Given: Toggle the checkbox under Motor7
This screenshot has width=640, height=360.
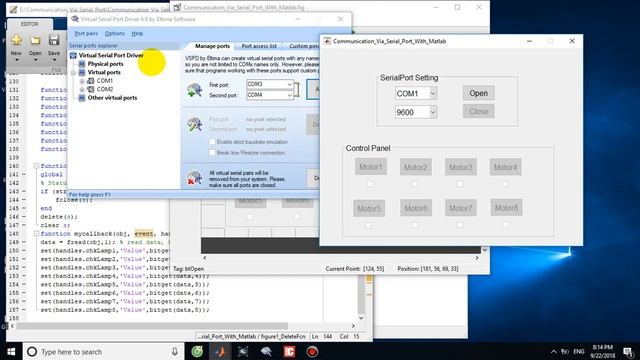Looking at the screenshot, I should tap(460, 225).
